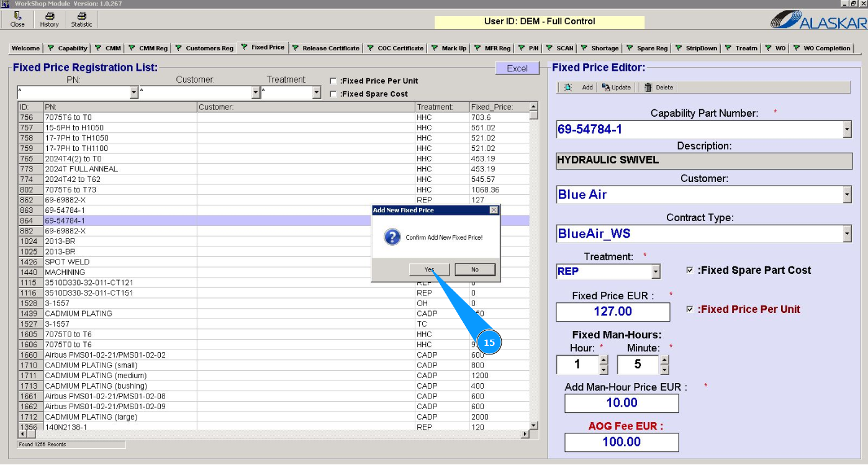Enable Fixed Price Per Unit filter checkbox
868x465 pixels.
(x=333, y=81)
